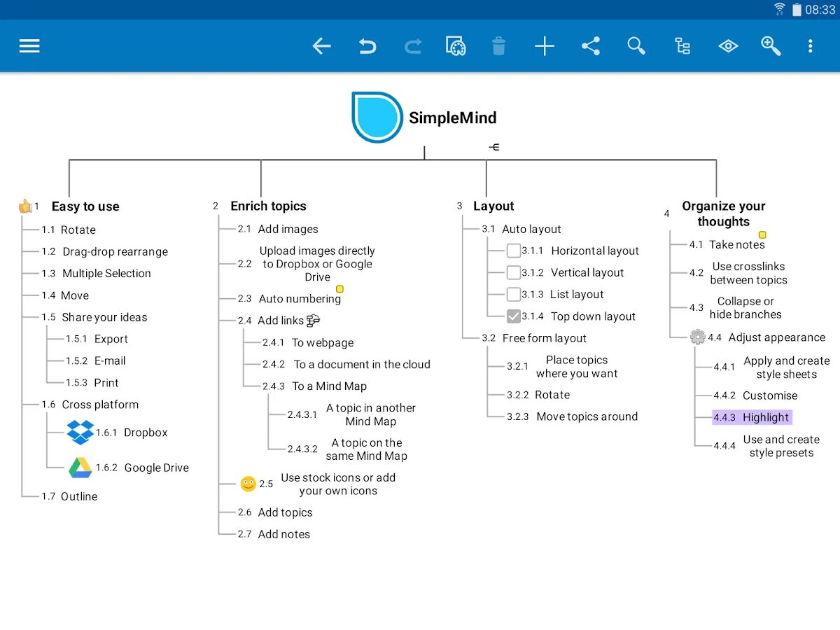The image size is (840, 630).
Task: Select Upload images directly to Dropbox topic
Action: coord(317,264)
